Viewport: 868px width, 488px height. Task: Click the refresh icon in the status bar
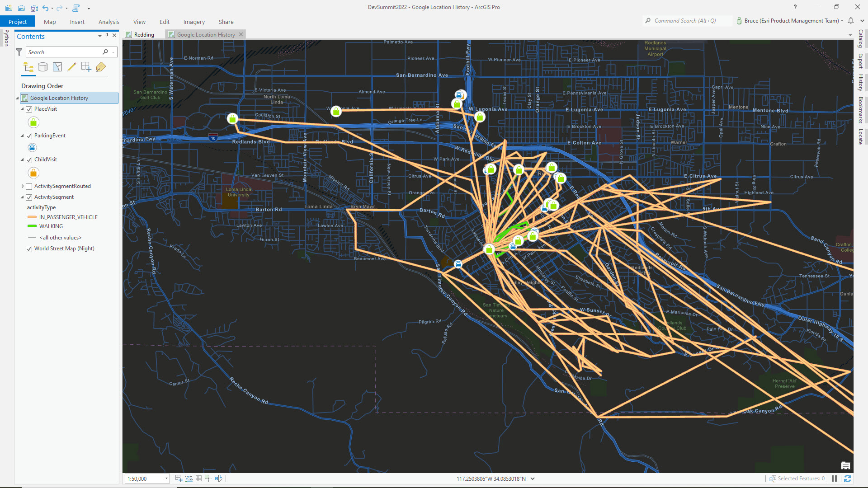(846, 479)
